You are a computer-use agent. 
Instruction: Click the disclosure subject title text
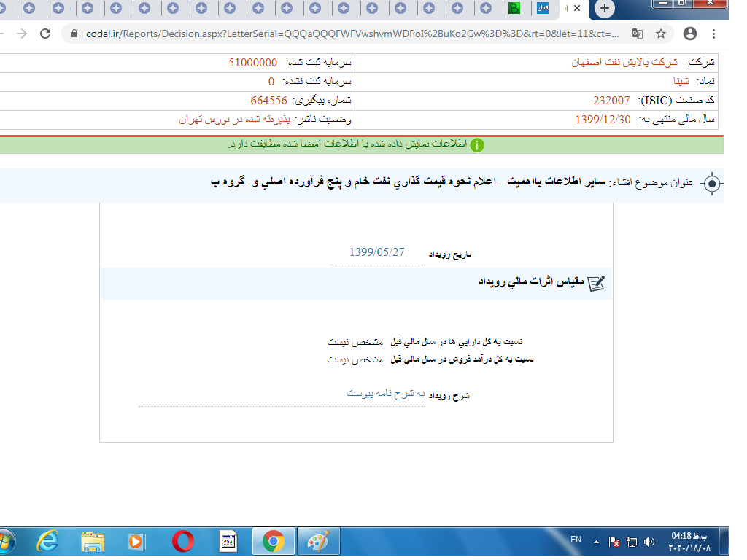point(409,182)
